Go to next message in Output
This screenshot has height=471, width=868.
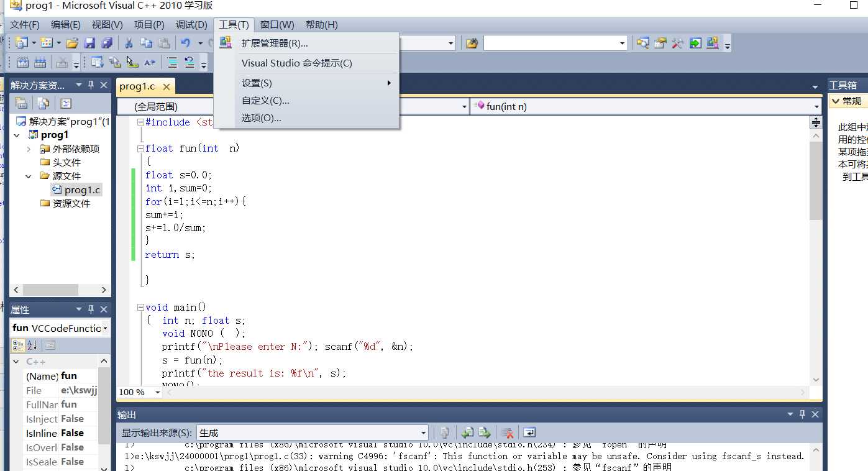coord(485,432)
